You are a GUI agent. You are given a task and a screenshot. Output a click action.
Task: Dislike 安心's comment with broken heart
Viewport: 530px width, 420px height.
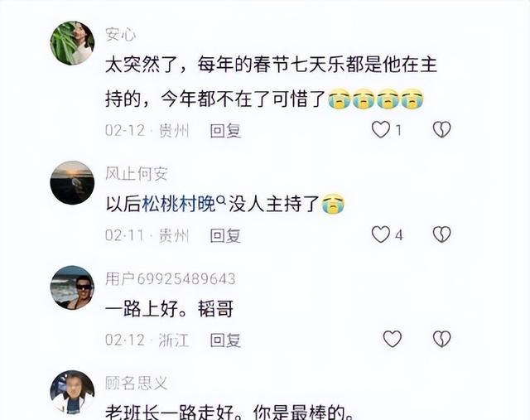tap(441, 129)
